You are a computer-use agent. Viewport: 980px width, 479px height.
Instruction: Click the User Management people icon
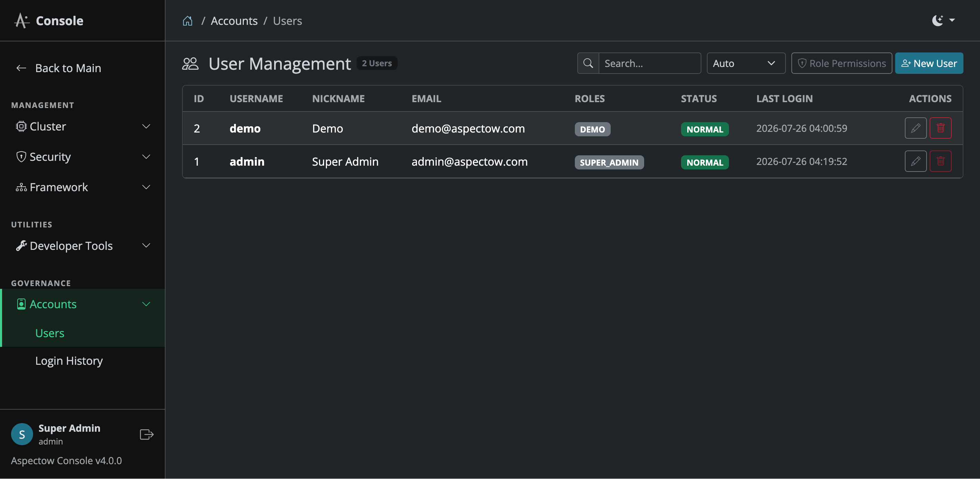190,63
